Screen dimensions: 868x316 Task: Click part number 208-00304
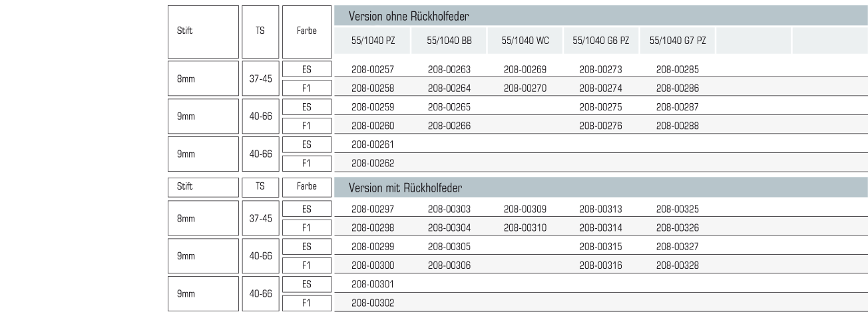pos(449,228)
